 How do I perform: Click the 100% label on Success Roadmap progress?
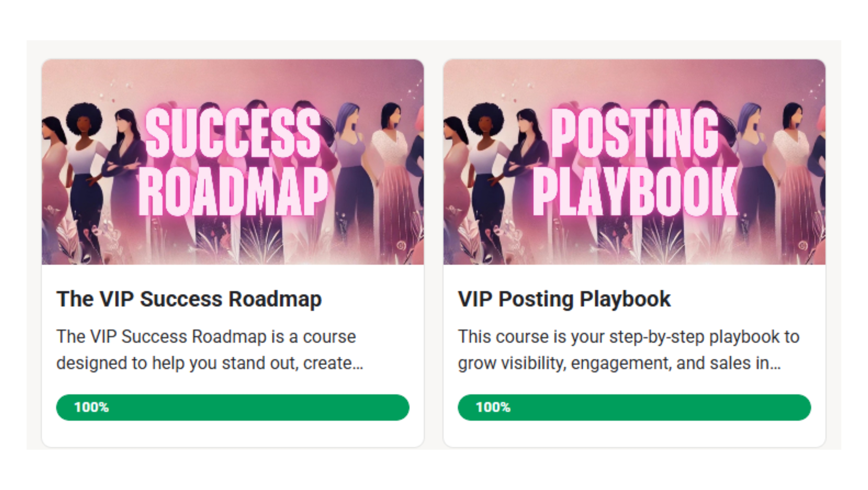pos(91,407)
